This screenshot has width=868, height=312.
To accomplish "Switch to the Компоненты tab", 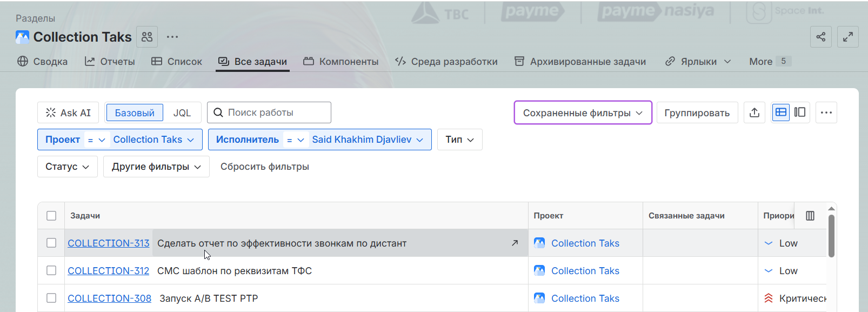I will 340,62.
